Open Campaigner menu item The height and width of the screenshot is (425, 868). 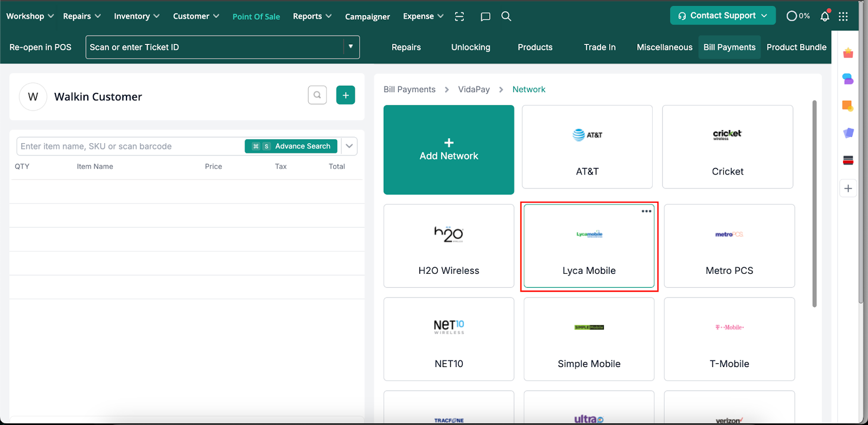(367, 17)
